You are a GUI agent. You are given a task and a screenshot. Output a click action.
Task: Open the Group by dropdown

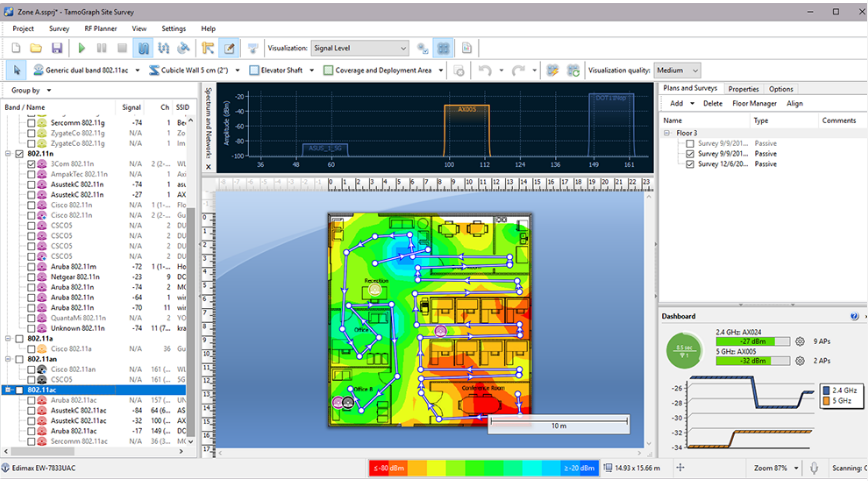tap(31, 90)
